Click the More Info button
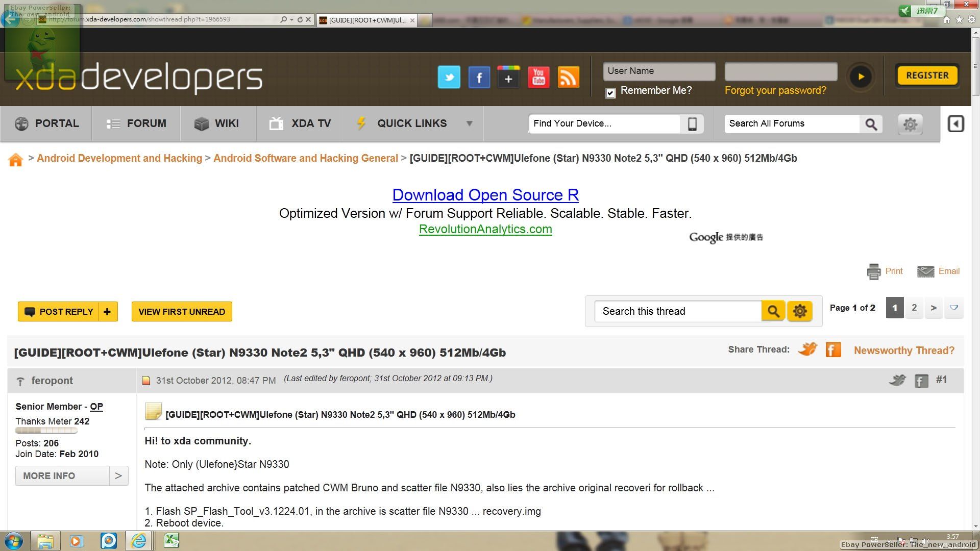Screen dimensions: 980x551 click(x=62, y=475)
